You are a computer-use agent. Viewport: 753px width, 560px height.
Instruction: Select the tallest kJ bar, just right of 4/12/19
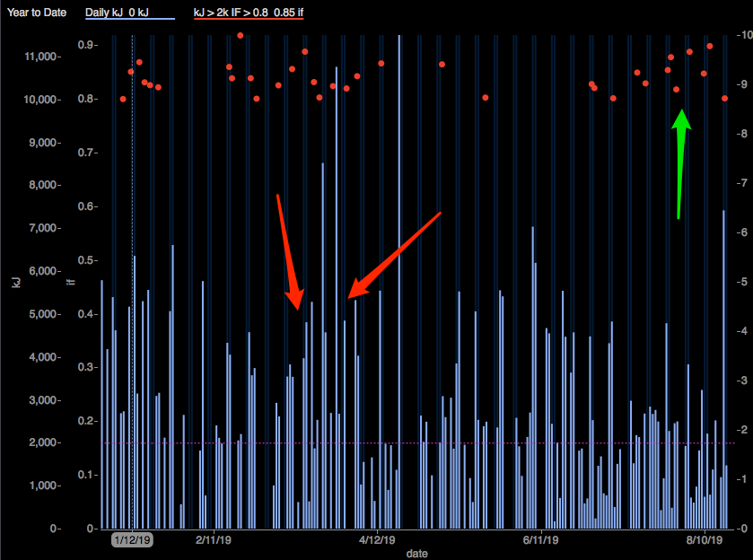(399, 282)
